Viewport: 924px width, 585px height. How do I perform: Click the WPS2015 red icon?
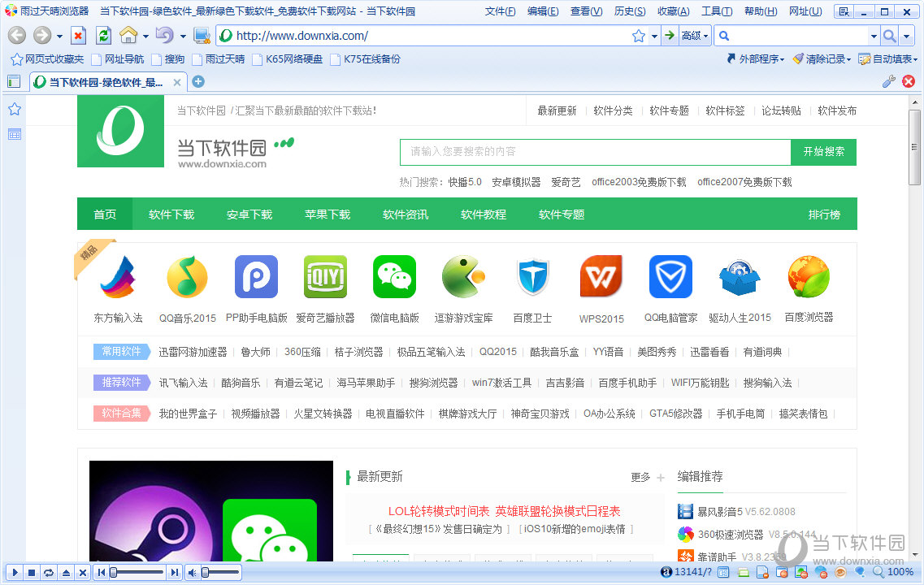(601, 277)
